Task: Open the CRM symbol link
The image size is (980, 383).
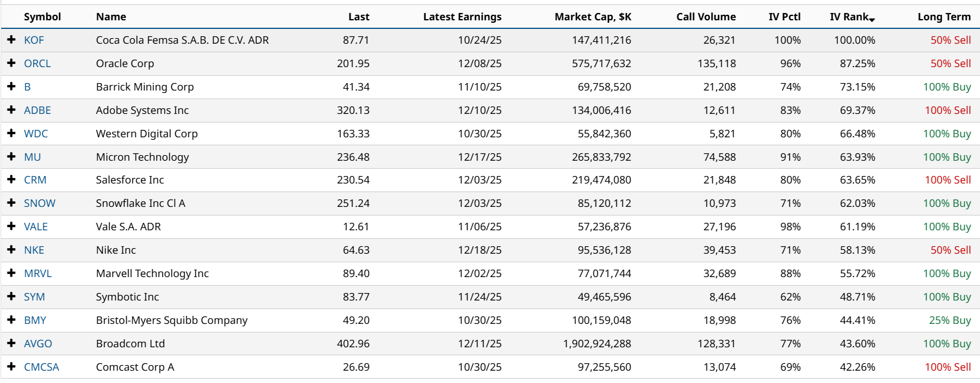Action: (35, 180)
